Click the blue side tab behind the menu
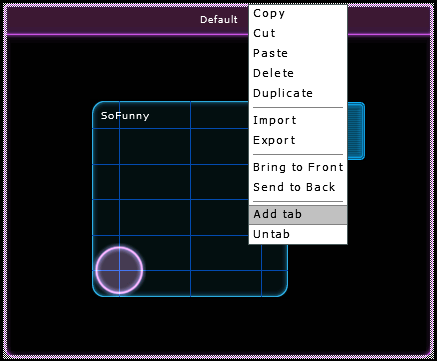 tap(356, 131)
